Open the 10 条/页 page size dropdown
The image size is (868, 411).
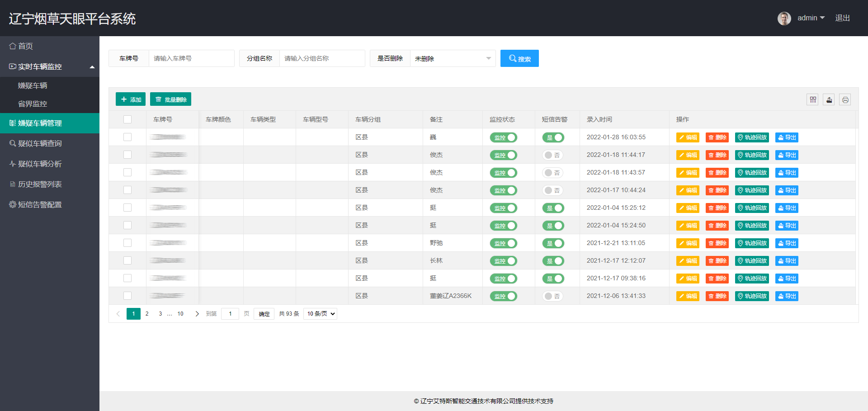pos(320,314)
